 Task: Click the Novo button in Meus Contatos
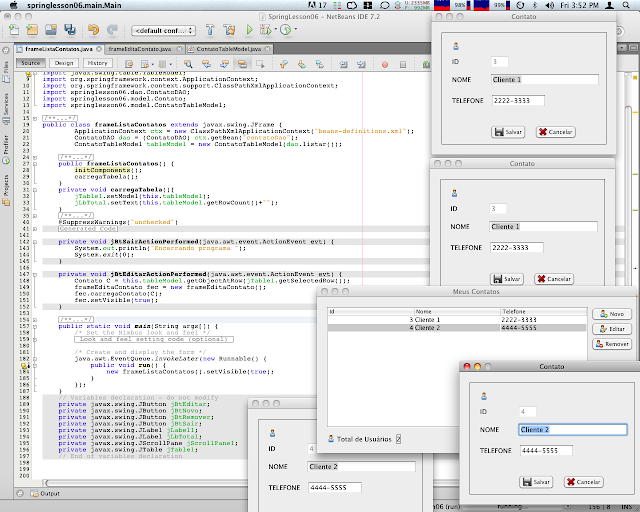coord(611,314)
